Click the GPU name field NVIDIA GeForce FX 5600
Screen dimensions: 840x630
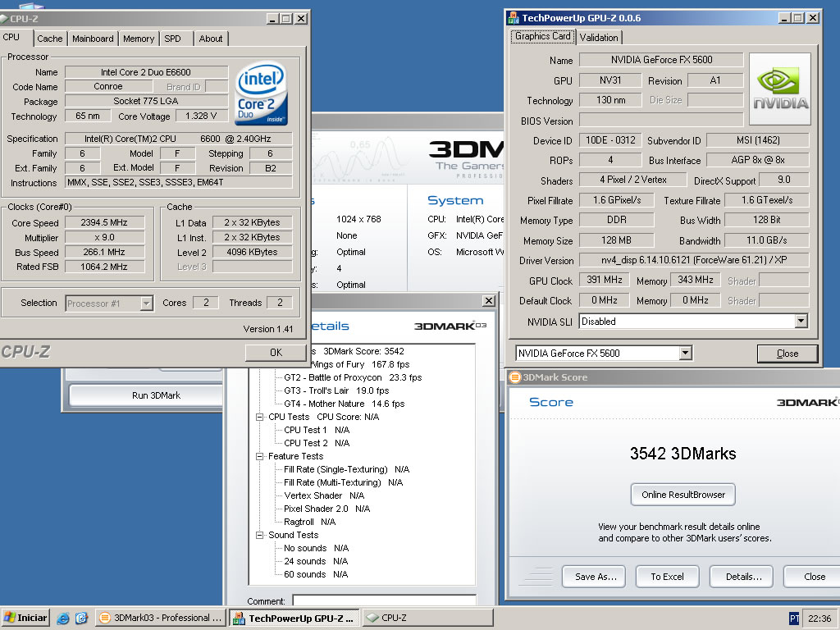[x=661, y=60]
